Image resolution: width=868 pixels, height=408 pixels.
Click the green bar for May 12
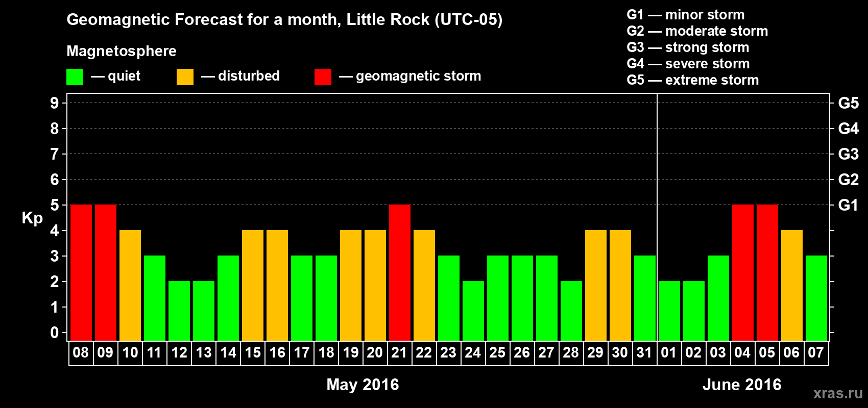pyautogui.click(x=179, y=311)
